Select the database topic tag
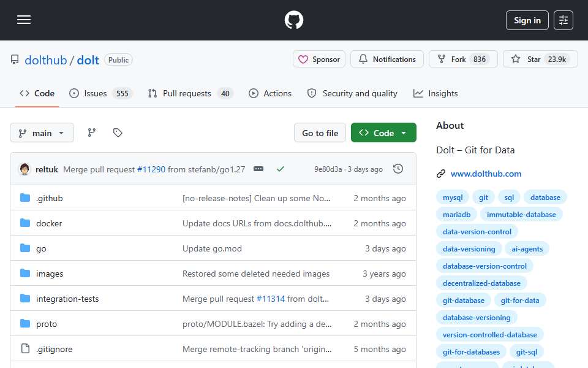 coord(545,197)
